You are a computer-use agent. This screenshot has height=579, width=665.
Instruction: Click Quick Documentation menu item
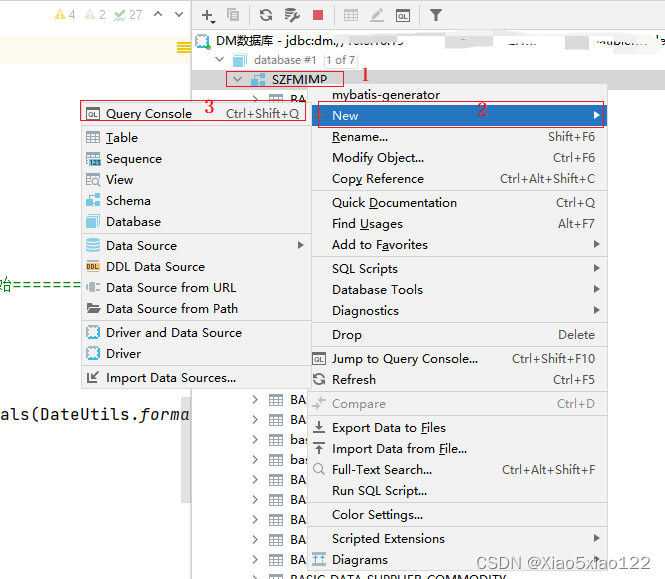pos(459,202)
